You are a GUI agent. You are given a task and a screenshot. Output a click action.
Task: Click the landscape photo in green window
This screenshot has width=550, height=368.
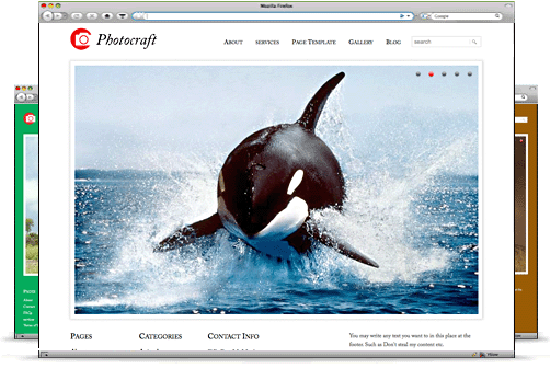tap(31, 205)
